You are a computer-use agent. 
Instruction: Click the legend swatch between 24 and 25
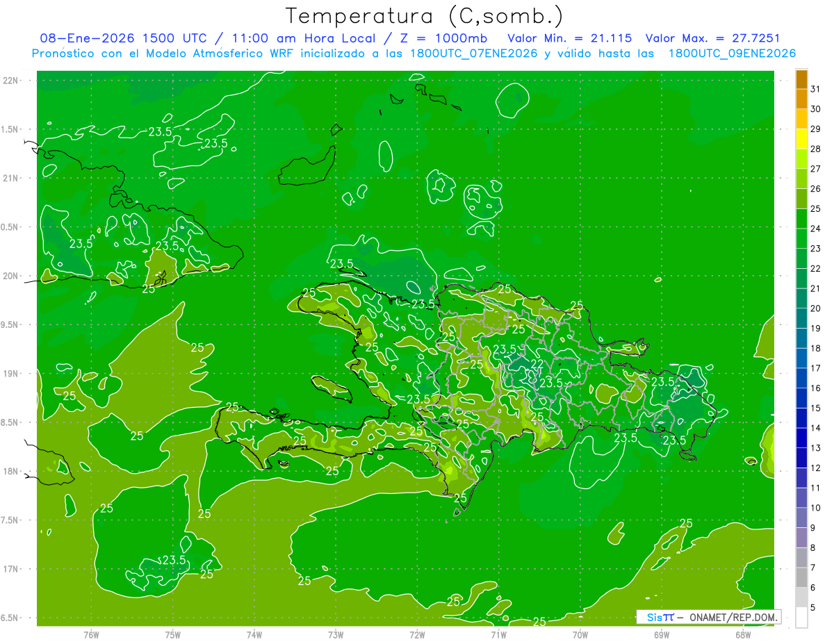coord(801,219)
